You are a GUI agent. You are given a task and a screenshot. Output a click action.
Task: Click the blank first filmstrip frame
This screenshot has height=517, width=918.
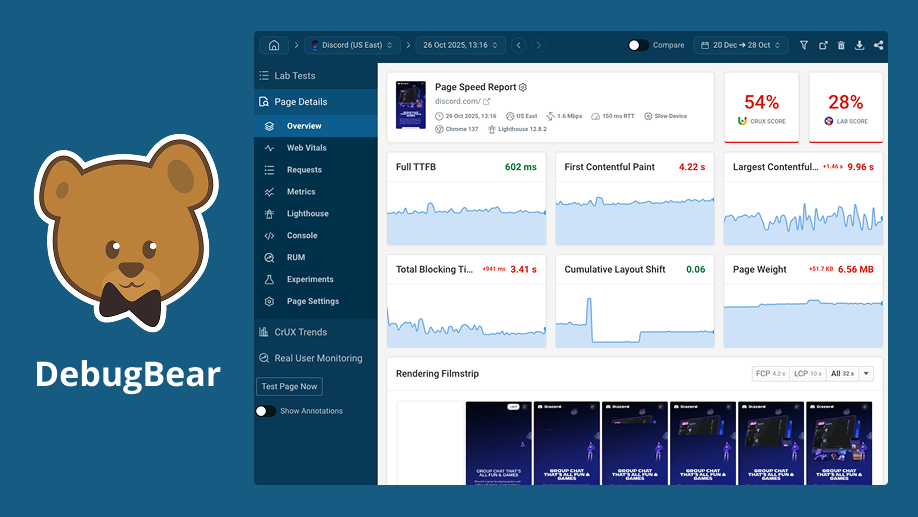pyautogui.click(x=431, y=443)
